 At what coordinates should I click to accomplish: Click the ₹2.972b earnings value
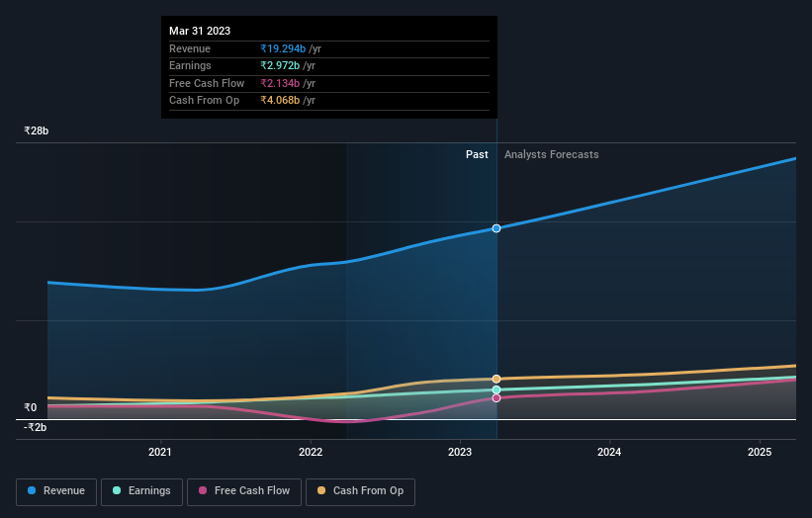(x=280, y=65)
